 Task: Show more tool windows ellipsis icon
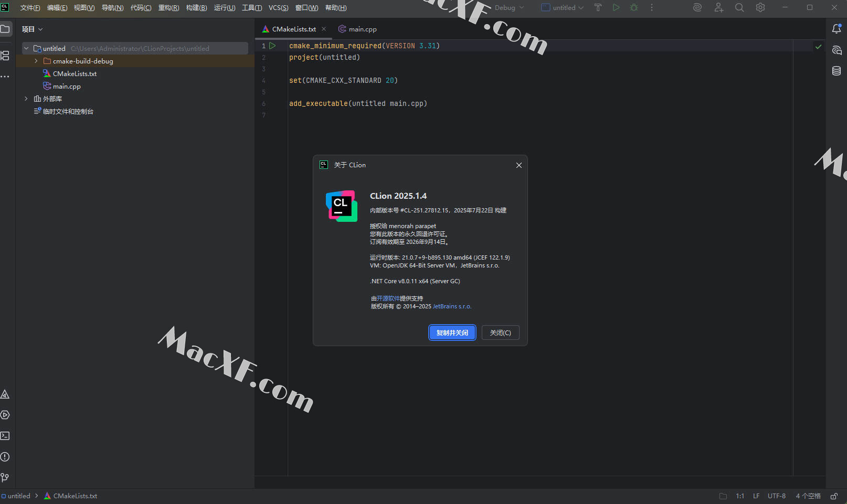[5, 77]
